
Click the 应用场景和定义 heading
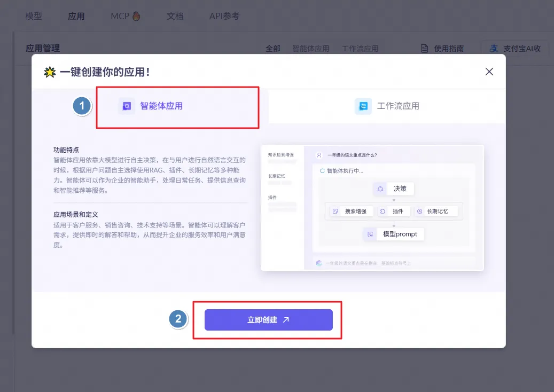pos(76,214)
